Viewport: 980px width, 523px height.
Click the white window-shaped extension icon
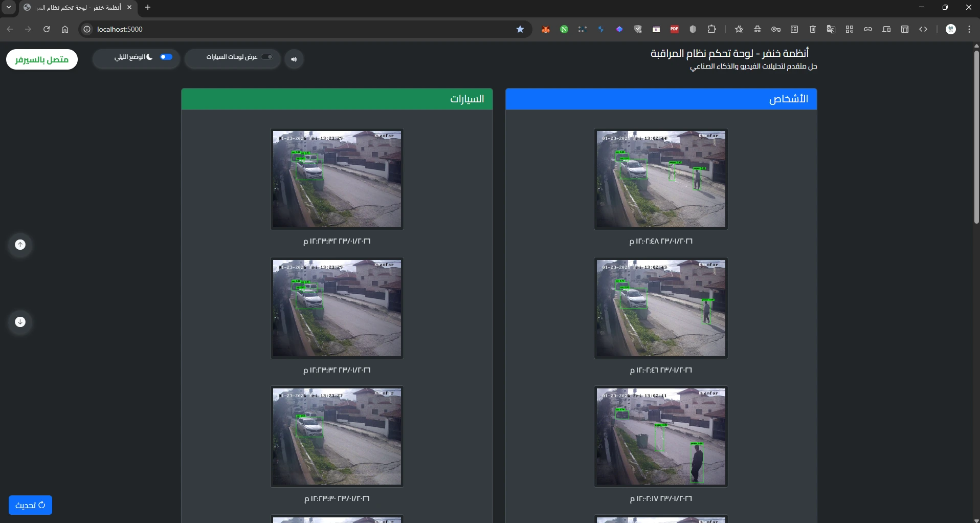(656, 30)
